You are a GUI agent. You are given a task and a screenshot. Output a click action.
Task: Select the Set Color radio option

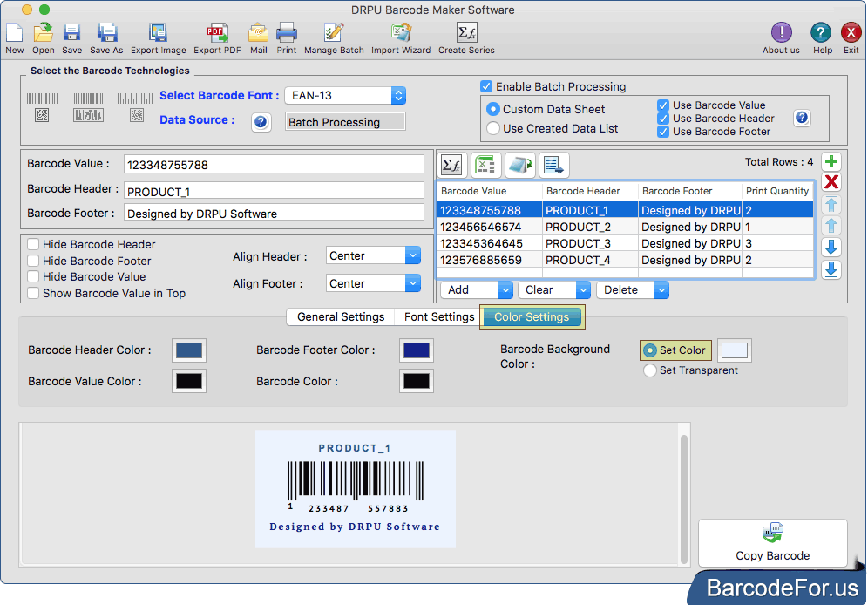pyautogui.click(x=650, y=350)
